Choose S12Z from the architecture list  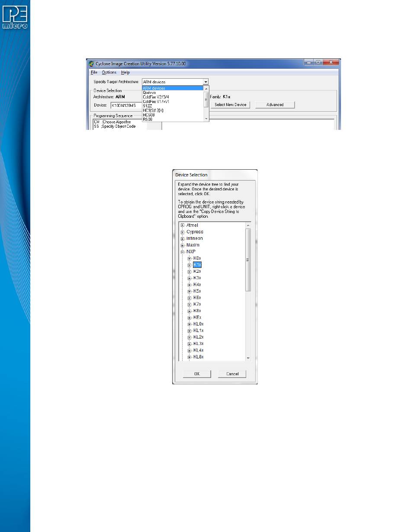click(173, 106)
